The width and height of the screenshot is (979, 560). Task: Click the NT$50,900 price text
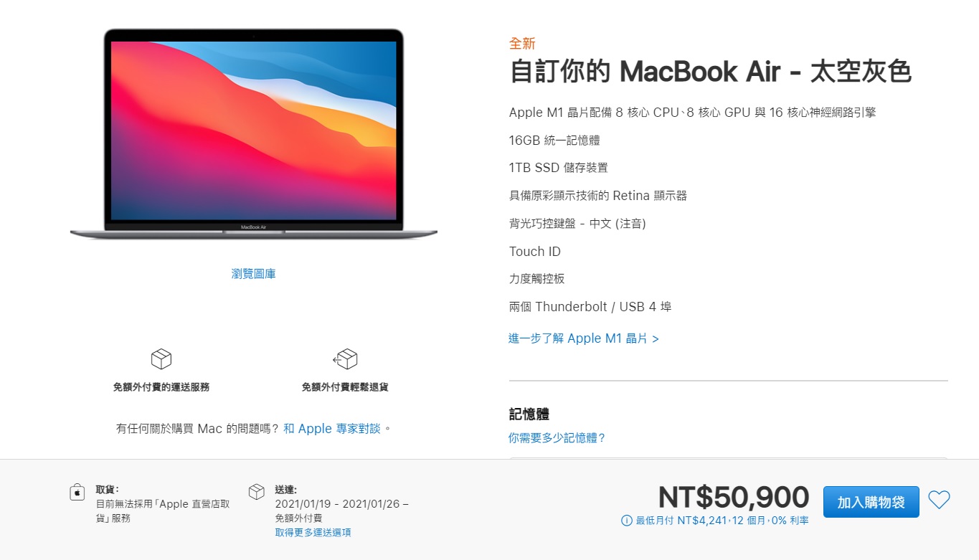[x=734, y=498]
